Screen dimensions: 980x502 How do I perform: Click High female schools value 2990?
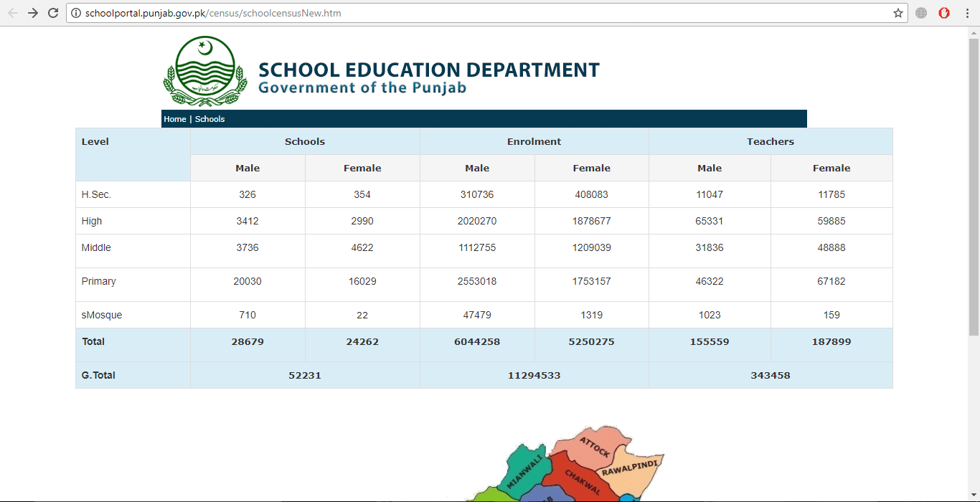click(x=362, y=221)
